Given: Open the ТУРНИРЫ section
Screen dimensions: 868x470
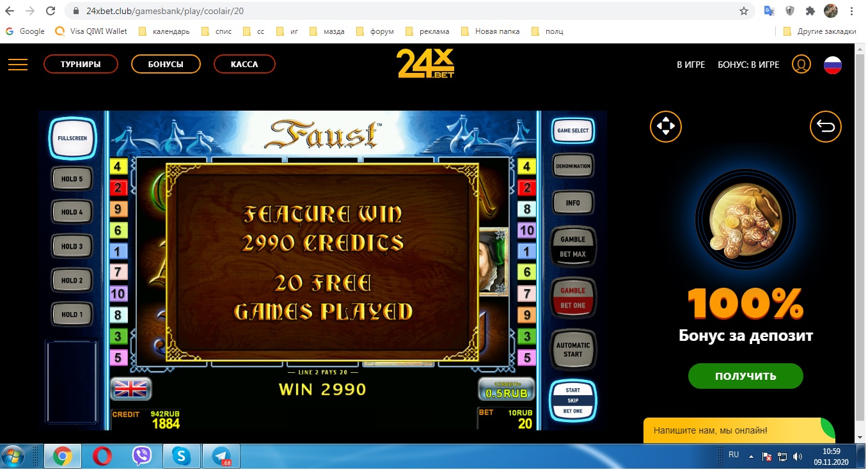Looking at the screenshot, I should coord(81,65).
